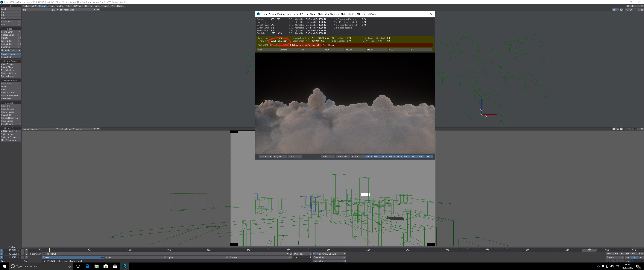644x270 pixels.
Task: Expand the Shaded Solid display mode dropdown
Action: [x=95, y=10]
